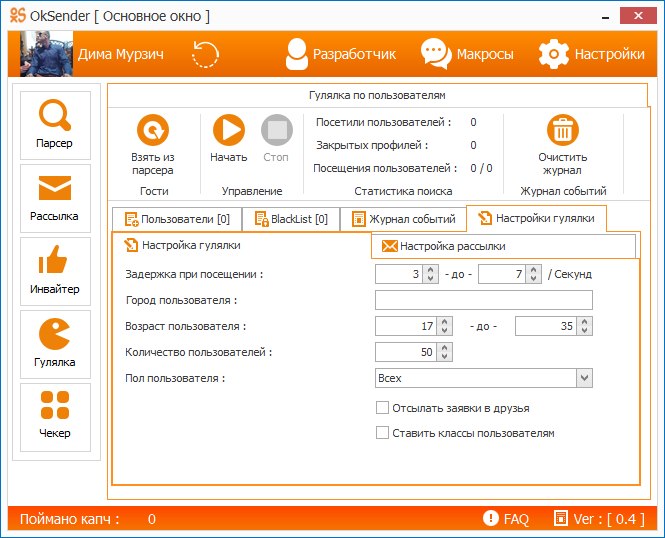Click the Поймано капч status text

tap(70, 519)
